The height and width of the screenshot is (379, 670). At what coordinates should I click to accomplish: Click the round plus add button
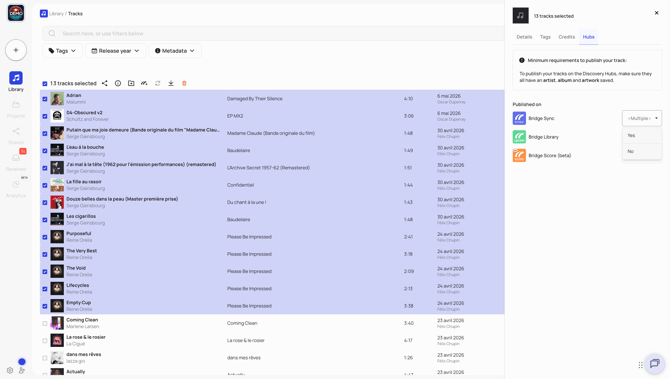(x=16, y=50)
